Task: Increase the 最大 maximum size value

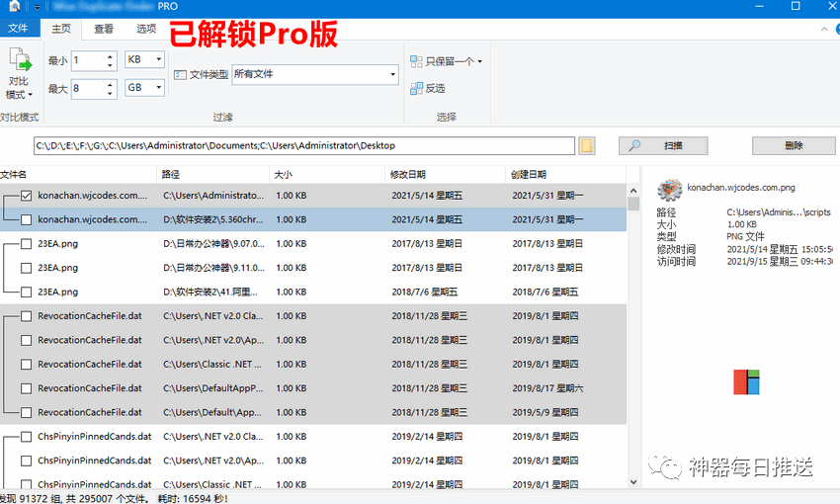Action: pyautogui.click(x=110, y=85)
